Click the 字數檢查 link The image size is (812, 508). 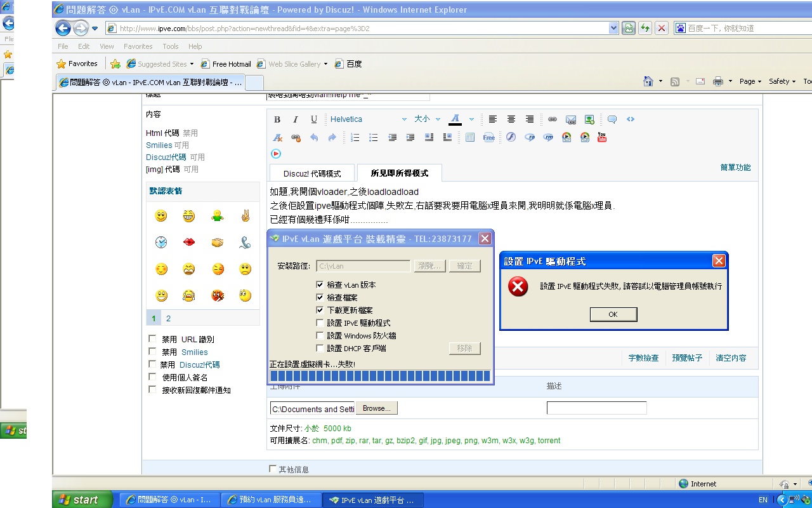coord(643,358)
